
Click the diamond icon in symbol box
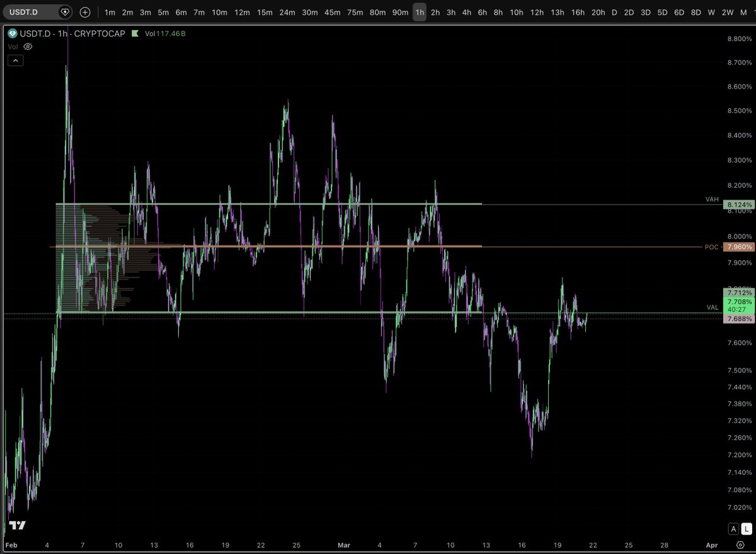(x=64, y=12)
